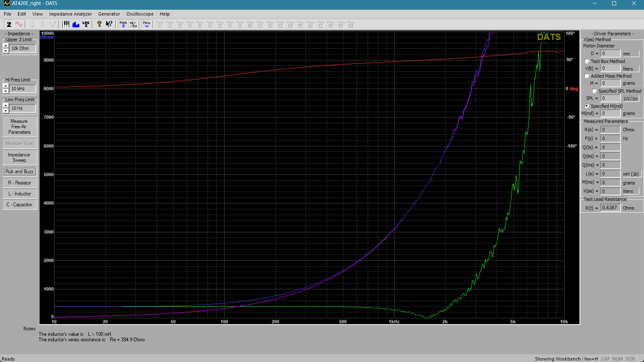Click the F(s) Hz measured field

pos(610,138)
